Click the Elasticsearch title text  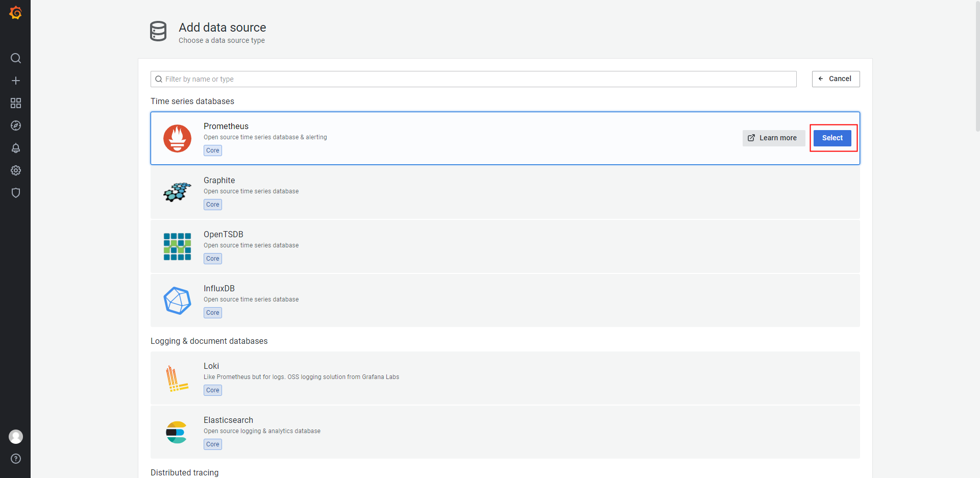click(x=228, y=420)
